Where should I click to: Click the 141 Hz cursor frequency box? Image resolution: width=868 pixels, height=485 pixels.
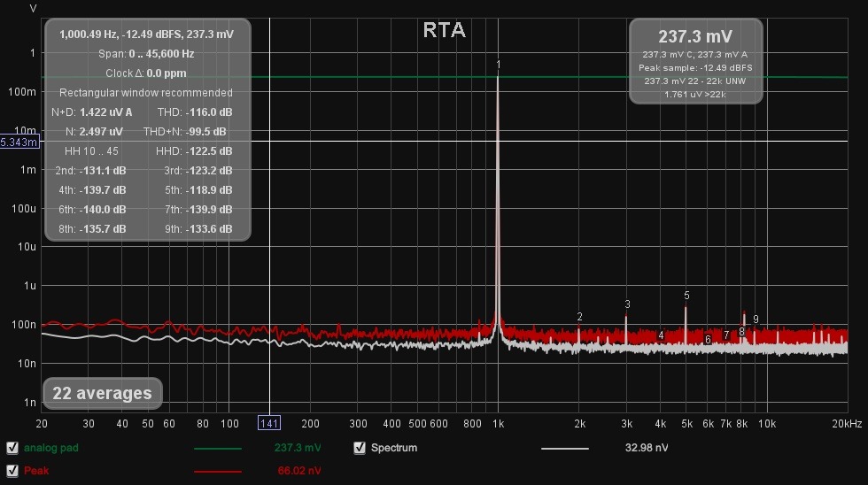[x=269, y=424]
